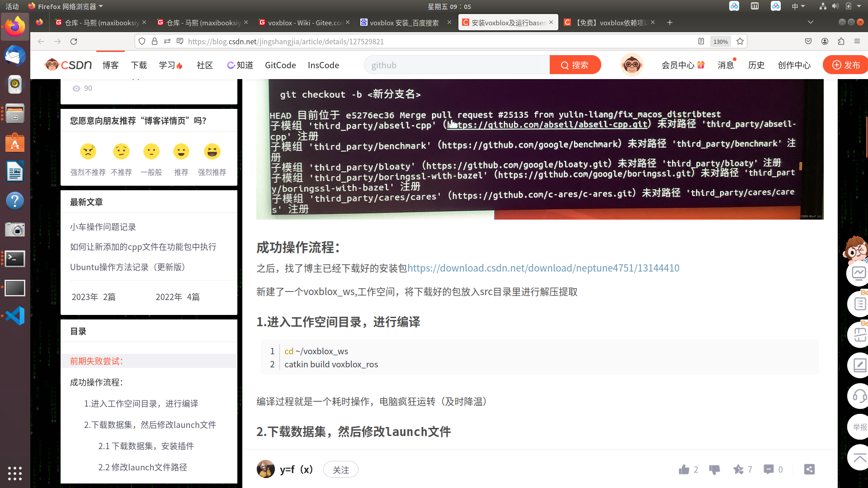This screenshot has height=488, width=868.
Task: Open the comments bubble icon
Action: click(x=768, y=469)
